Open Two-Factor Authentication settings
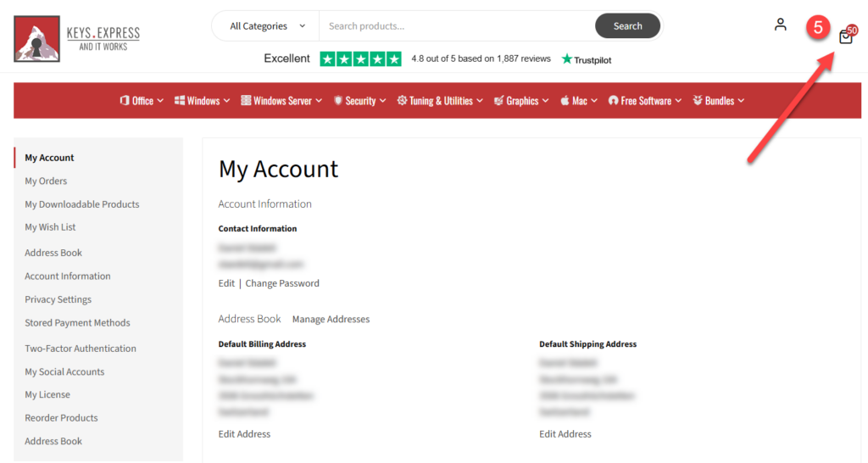This screenshot has width=868, height=463. (81, 349)
